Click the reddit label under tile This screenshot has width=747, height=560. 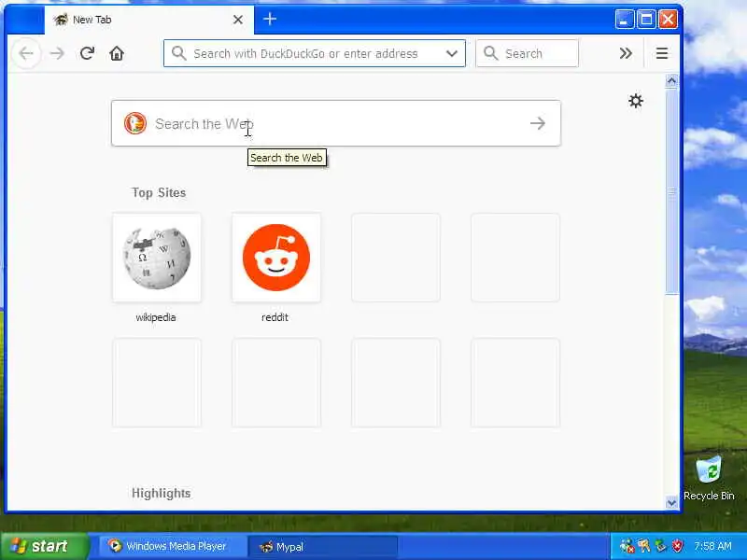(275, 317)
